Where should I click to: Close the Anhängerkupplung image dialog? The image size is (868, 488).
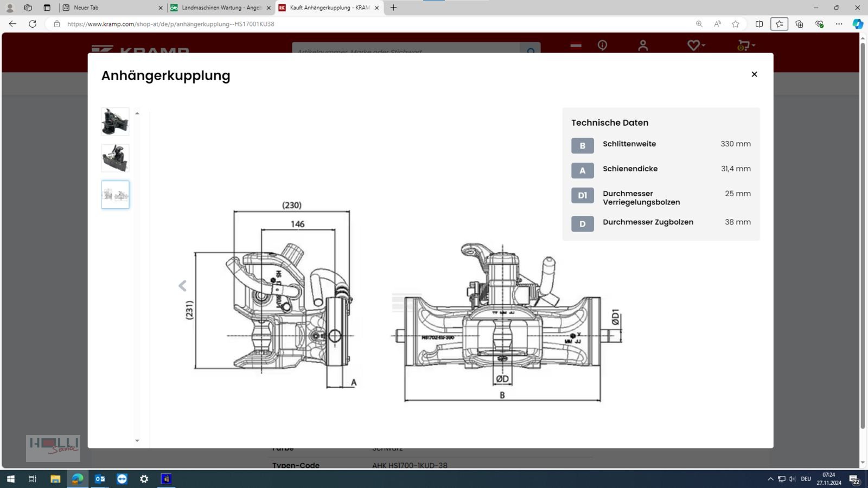754,74
